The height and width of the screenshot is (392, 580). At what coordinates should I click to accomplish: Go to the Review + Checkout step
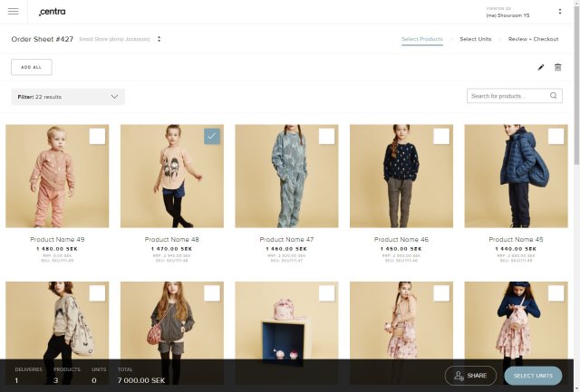[533, 39]
